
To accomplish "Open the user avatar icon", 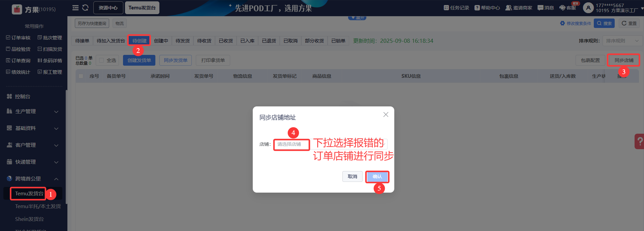I will click(588, 8).
